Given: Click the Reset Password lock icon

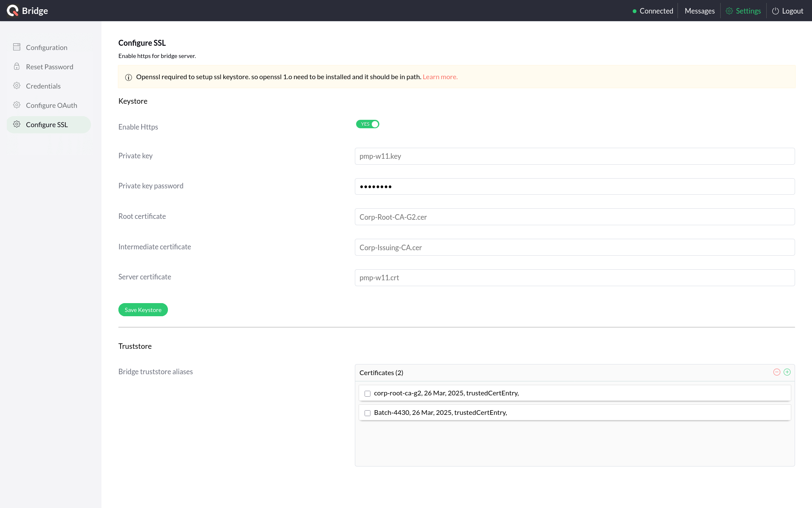Looking at the screenshot, I should 17,66.
